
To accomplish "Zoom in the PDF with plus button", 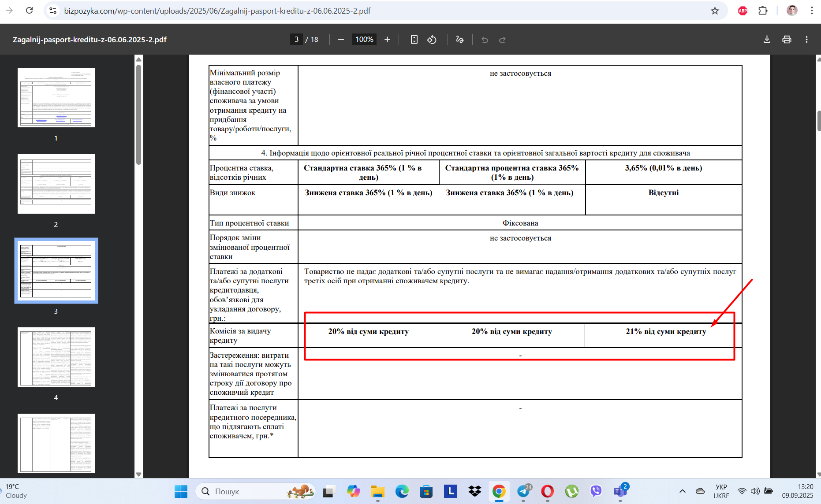I will (x=387, y=40).
